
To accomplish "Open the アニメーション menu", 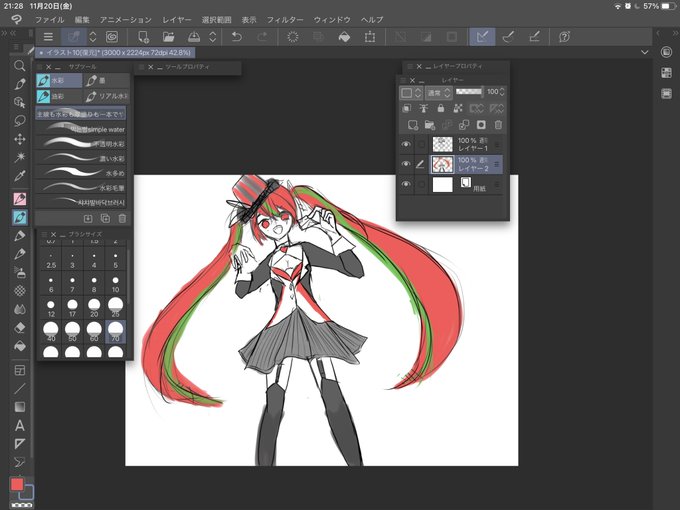I will (x=126, y=20).
